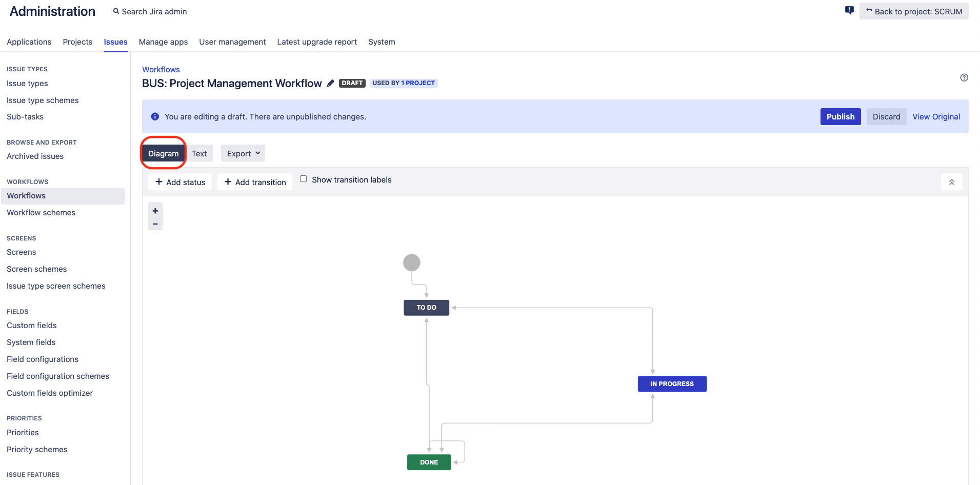
Task: Select the Issues admin tab
Action: [x=116, y=42]
